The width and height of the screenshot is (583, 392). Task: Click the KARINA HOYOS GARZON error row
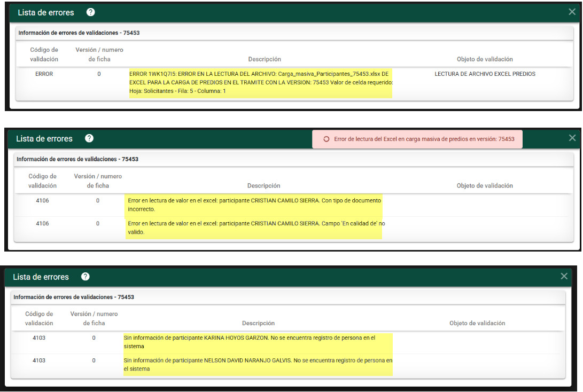[x=250, y=342]
